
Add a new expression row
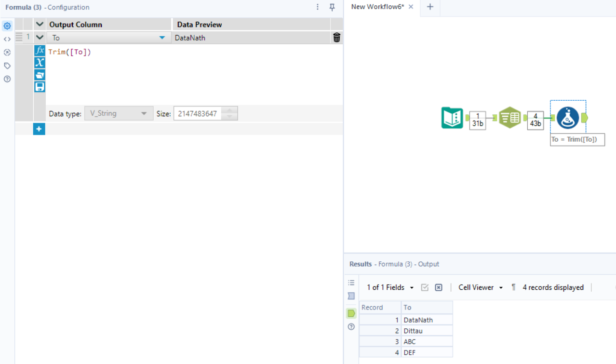(39, 129)
